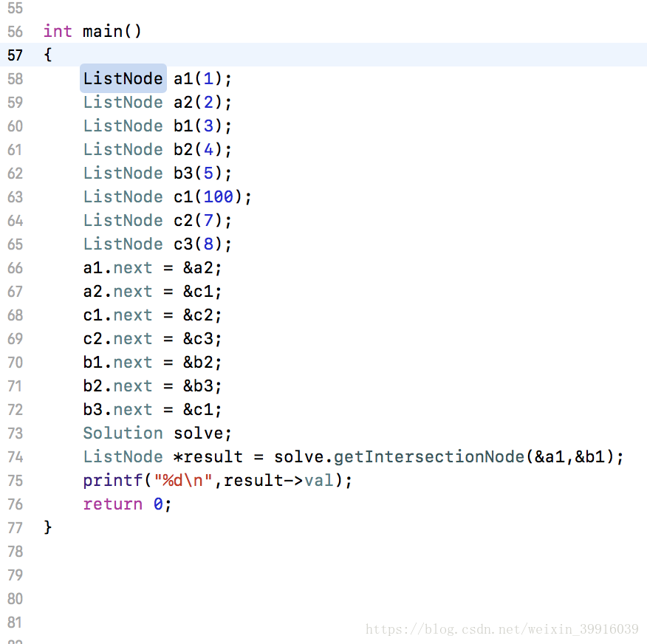Click 'result->val' on line 75
The width and height of the screenshot is (647, 644).
pyautogui.click(x=278, y=481)
